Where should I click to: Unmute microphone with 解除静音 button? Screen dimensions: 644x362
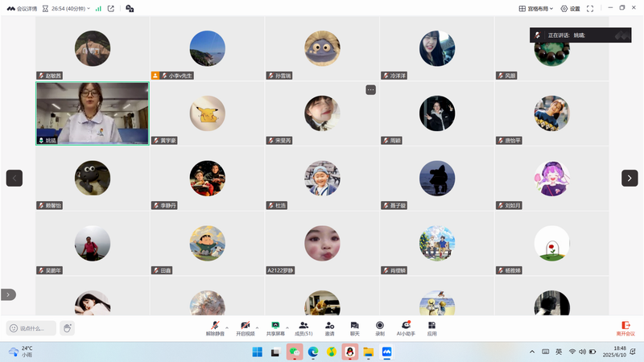(216, 327)
